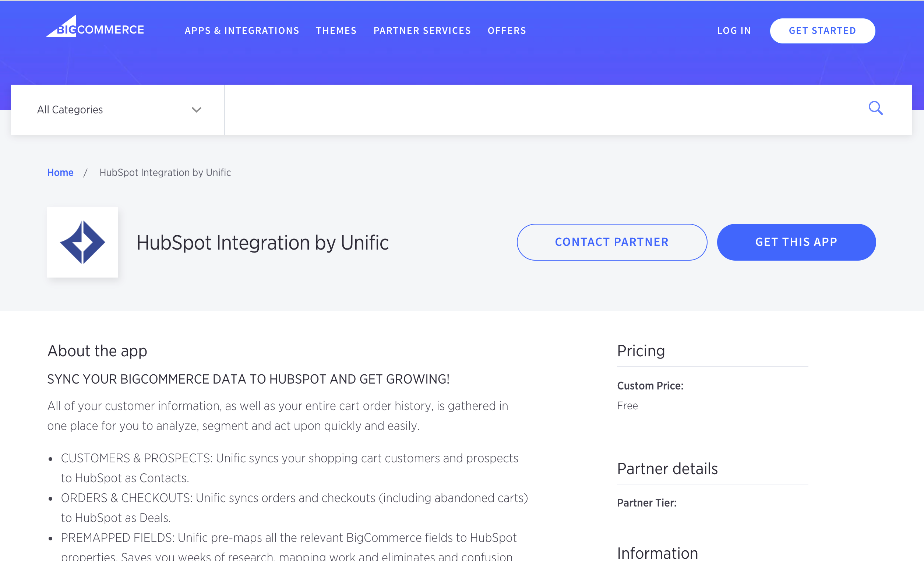Click the magnifying glass search icon
The width and height of the screenshot is (924, 561).
[x=876, y=108]
